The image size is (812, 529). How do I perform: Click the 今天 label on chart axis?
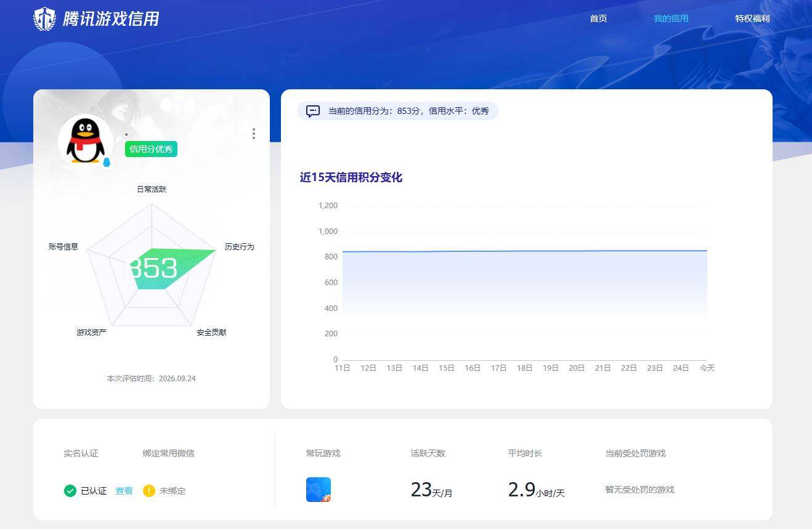[707, 368]
